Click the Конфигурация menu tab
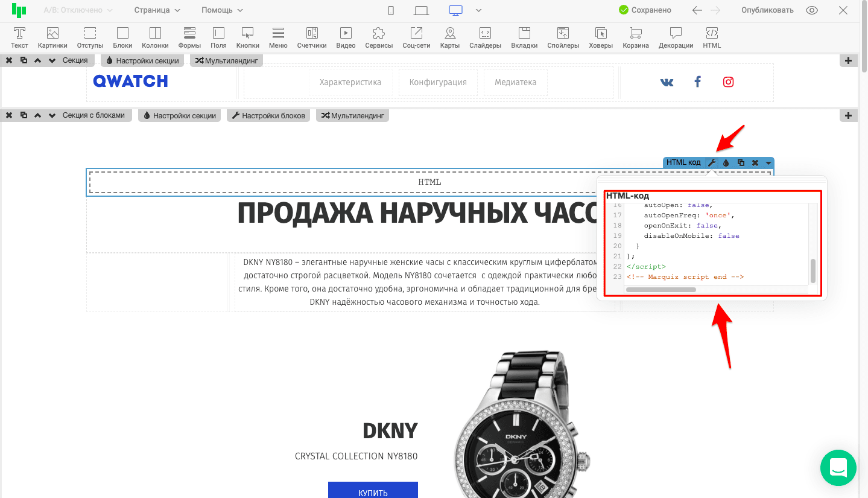Screen dimensions: 868x498 (438, 83)
